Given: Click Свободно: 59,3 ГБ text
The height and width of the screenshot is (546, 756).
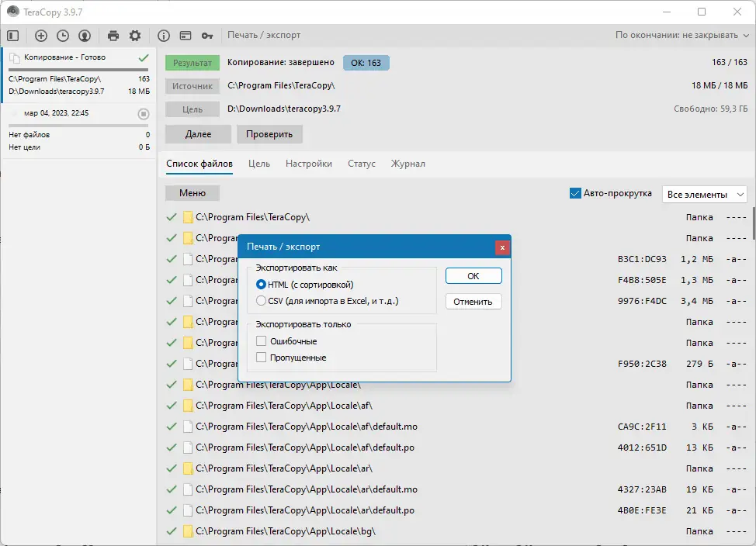Looking at the screenshot, I should (x=710, y=109).
